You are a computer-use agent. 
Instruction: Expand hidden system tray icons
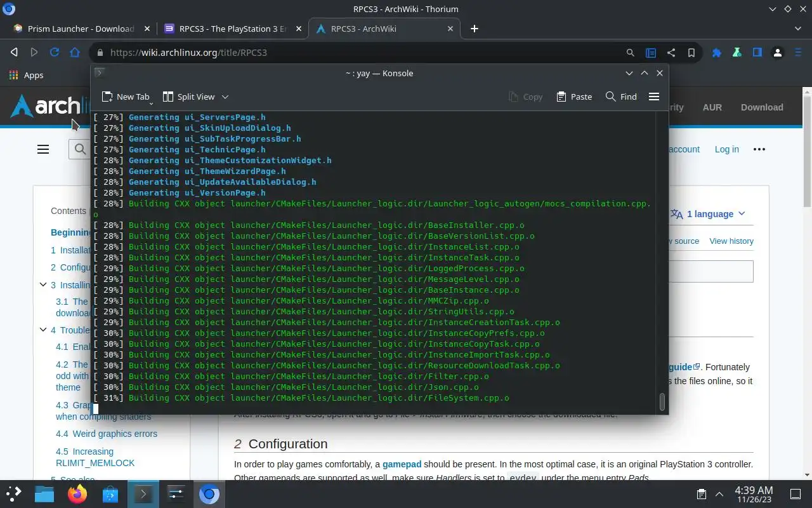(x=719, y=494)
